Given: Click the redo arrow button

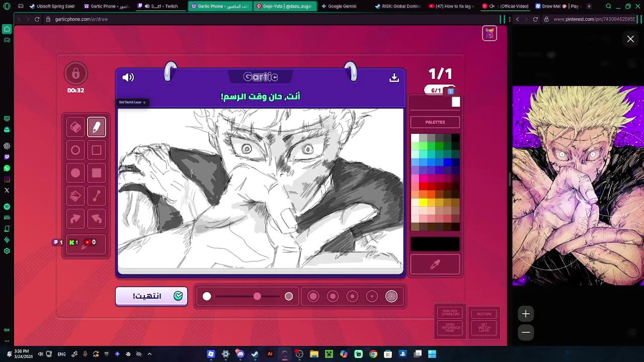Looking at the screenshot, I should click(x=75, y=219).
